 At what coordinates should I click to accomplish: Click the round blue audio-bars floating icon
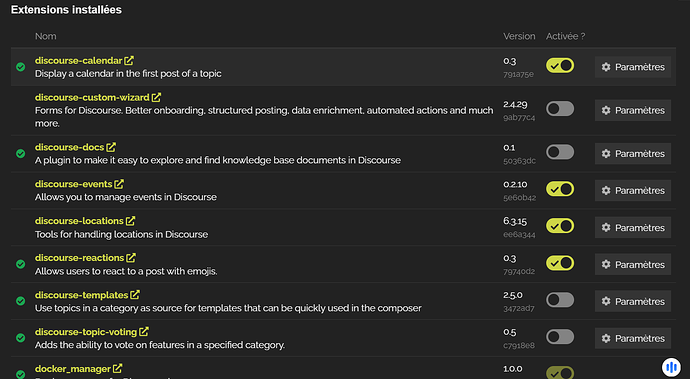(x=671, y=367)
